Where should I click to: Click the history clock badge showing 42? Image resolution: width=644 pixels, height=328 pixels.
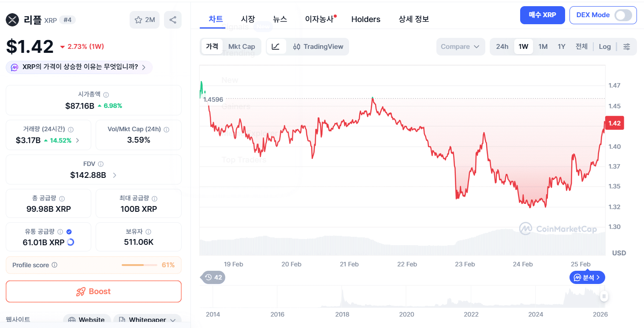click(213, 277)
